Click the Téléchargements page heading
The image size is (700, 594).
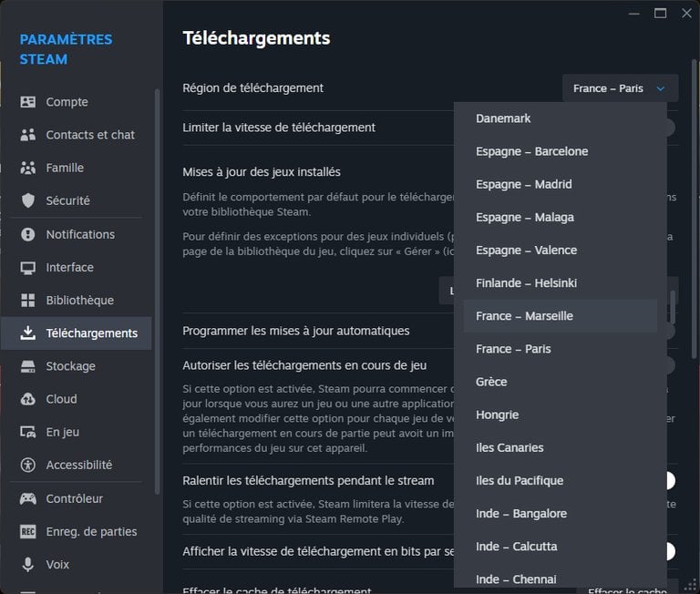[256, 38]
